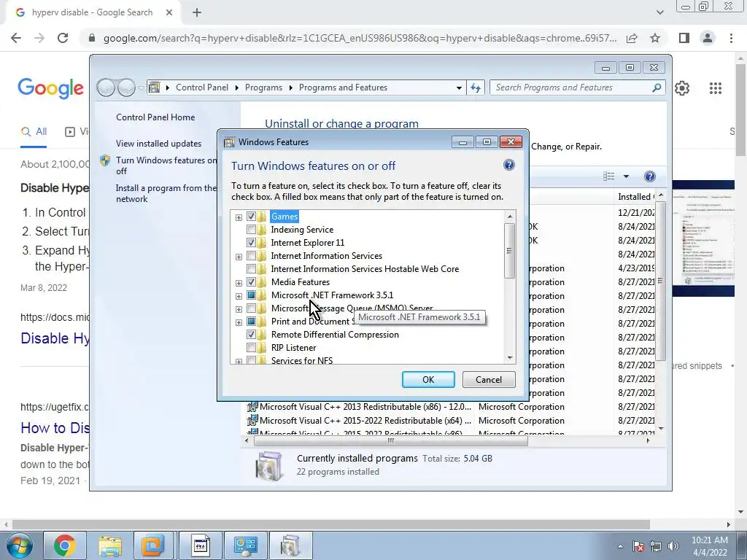Click the Windows Features list scrollbar thumb
Screen dimensions: 747x560
pyautogui.click(x=510, y=251)
